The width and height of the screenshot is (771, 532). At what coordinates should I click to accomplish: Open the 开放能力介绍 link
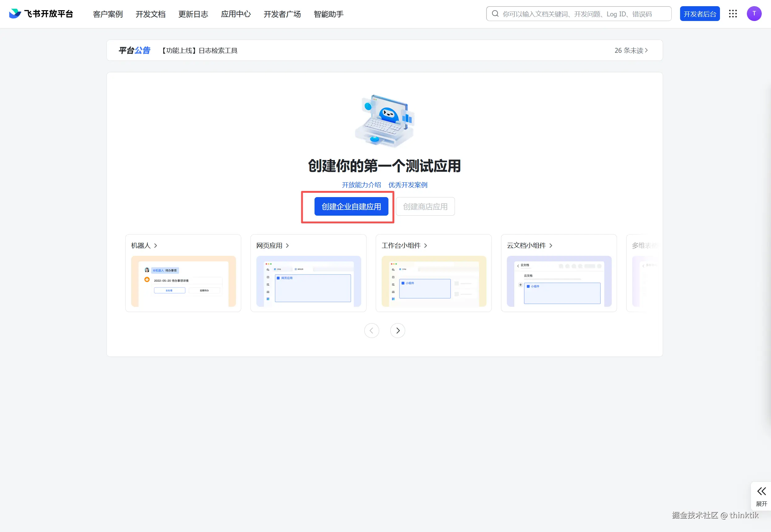pos(361,185)
